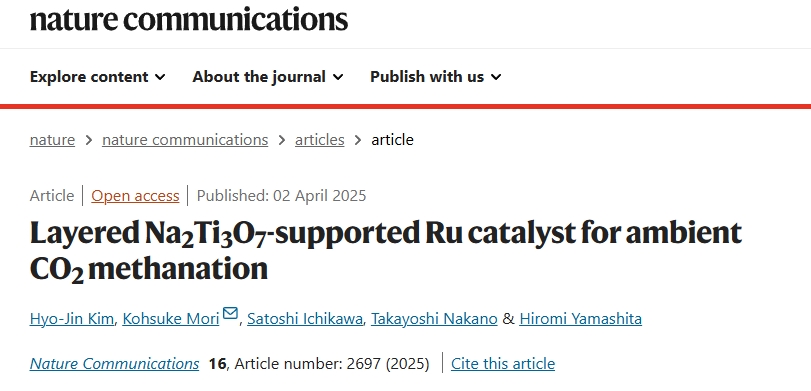Image resolution: width=811 pixels, height=391 pixels.
Task: Open the Publish with us menu
Action: pos(436,77)
